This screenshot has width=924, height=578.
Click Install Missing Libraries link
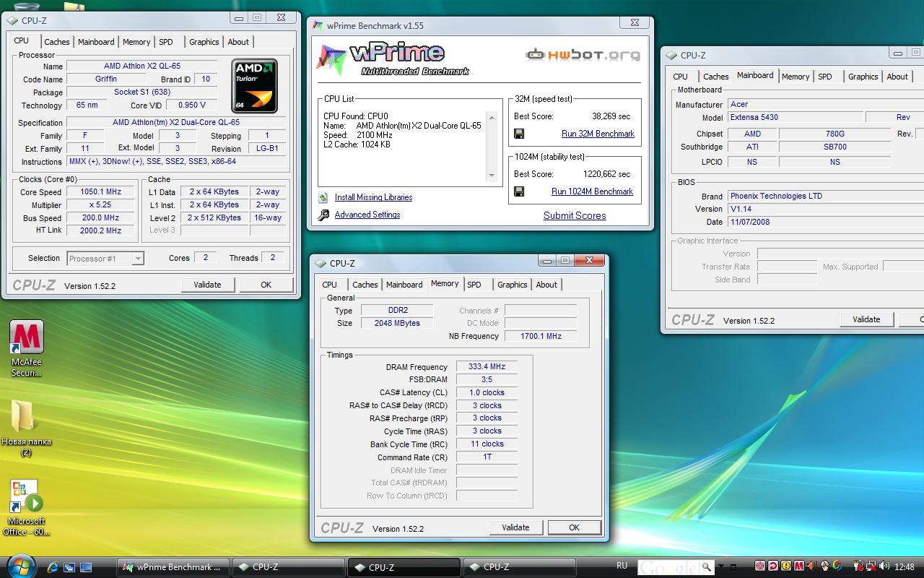point(373,197)
